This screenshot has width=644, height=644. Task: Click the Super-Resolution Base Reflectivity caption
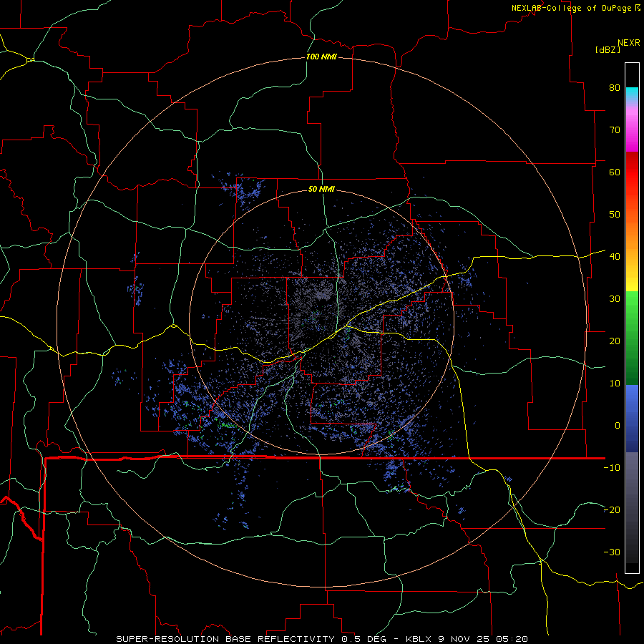(224, 639)
